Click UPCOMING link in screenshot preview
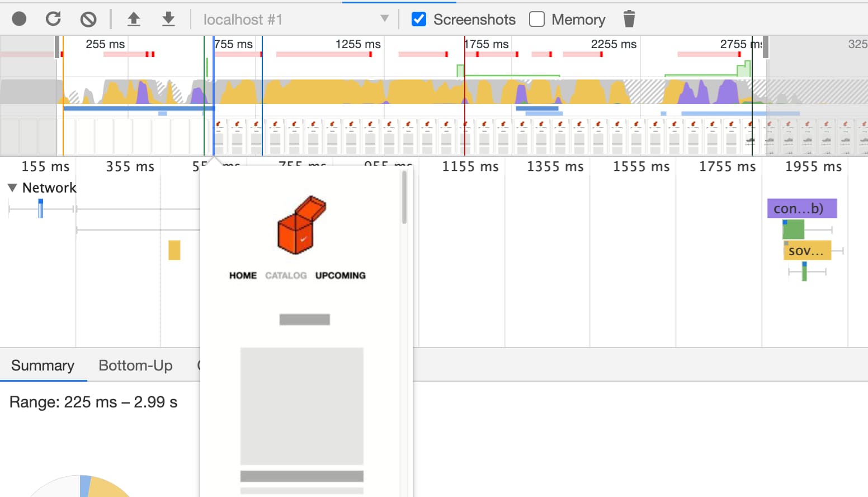The height and width of the screenshot is (497, 868). [340, 275]
